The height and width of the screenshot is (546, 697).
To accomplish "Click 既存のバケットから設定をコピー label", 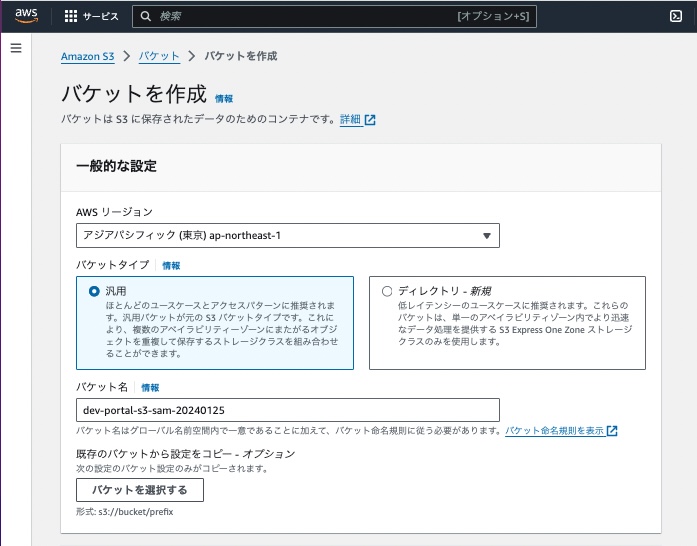I will 185,454.
